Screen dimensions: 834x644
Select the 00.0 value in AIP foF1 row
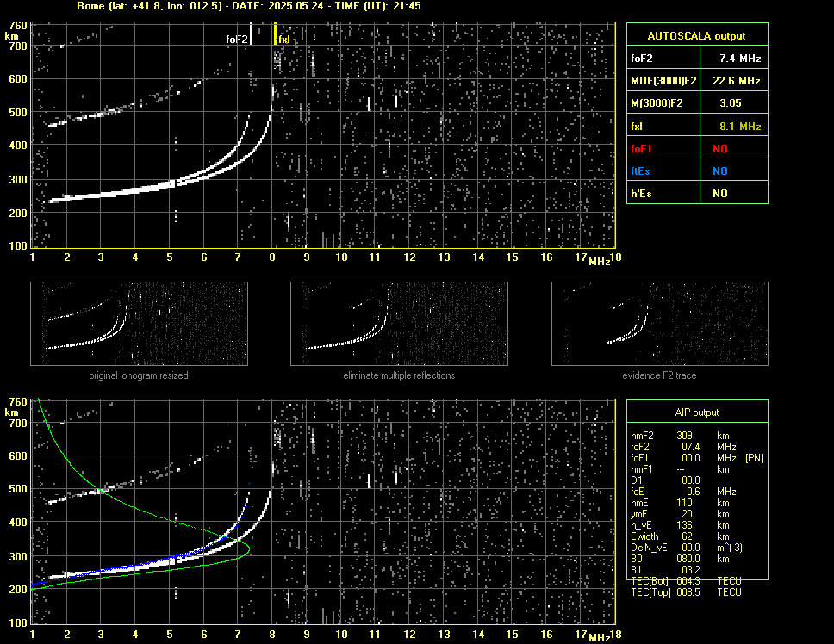click(691, 458)
